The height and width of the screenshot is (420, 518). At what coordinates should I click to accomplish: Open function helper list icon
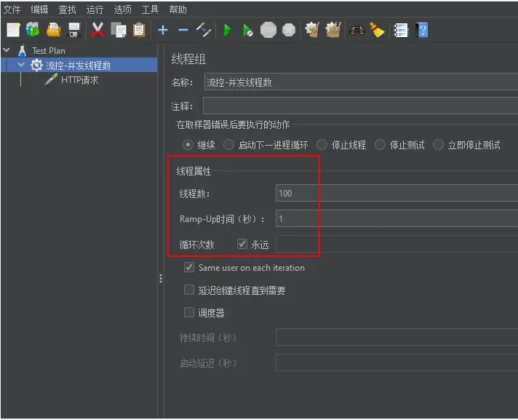click(x=402, y=31)
